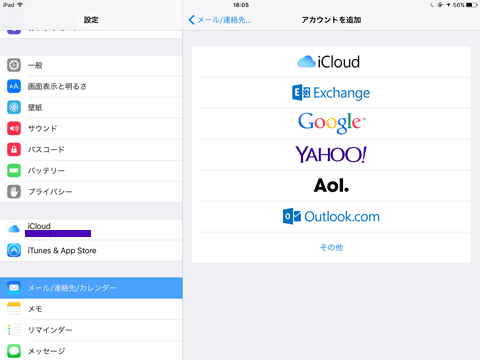The width and height of the screenshot is (480, 360).
Task: Open the Battery (バッテリー) green icon
Action: tap(14, 170)
